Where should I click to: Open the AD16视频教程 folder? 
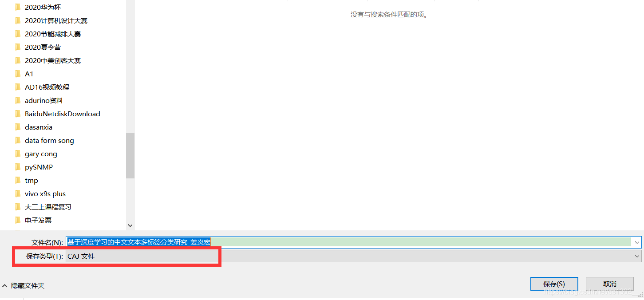[x=47, y=87]
